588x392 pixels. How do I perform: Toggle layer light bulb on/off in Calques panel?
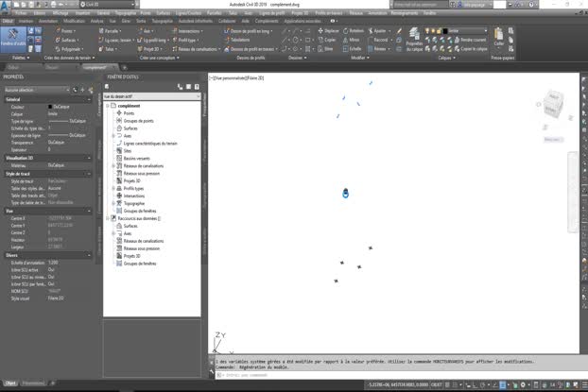point(427,31)
